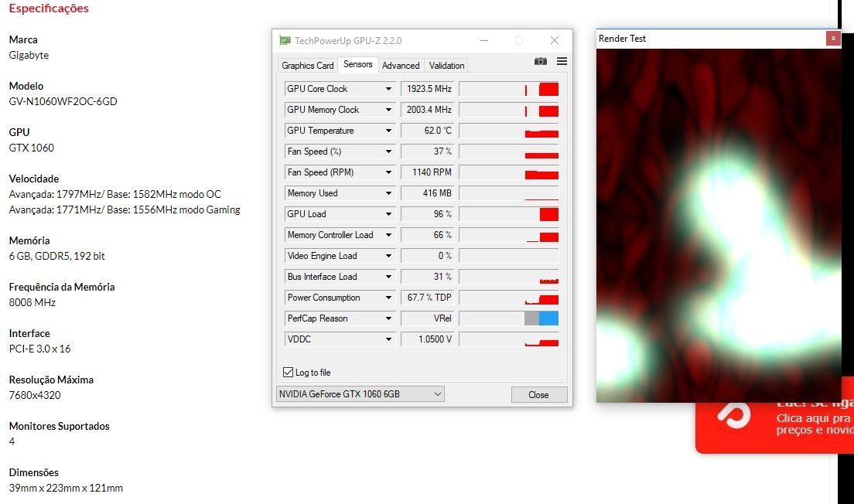Click the 7680x4320 resolution text

coord(35,394)
